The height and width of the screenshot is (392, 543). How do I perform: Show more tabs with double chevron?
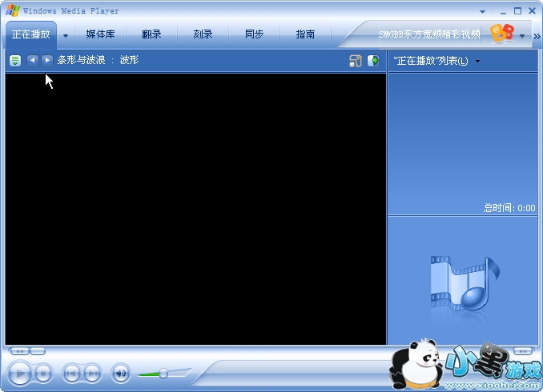(537, 36)
